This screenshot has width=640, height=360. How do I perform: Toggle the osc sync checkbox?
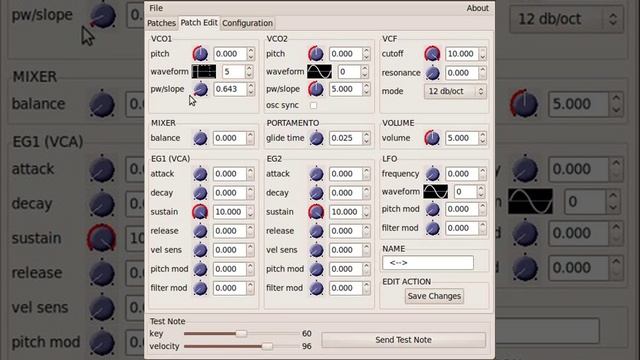tap(313, 106)
